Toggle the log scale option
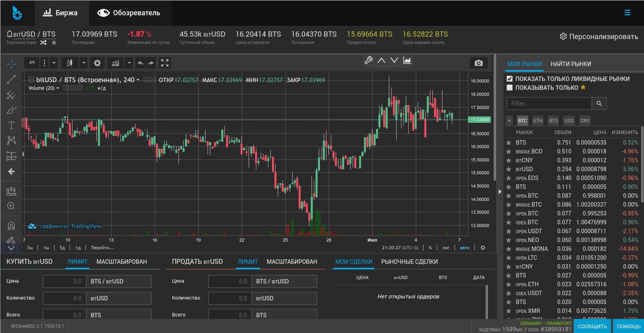Screen dimensions: 644x333 (446, 248)
